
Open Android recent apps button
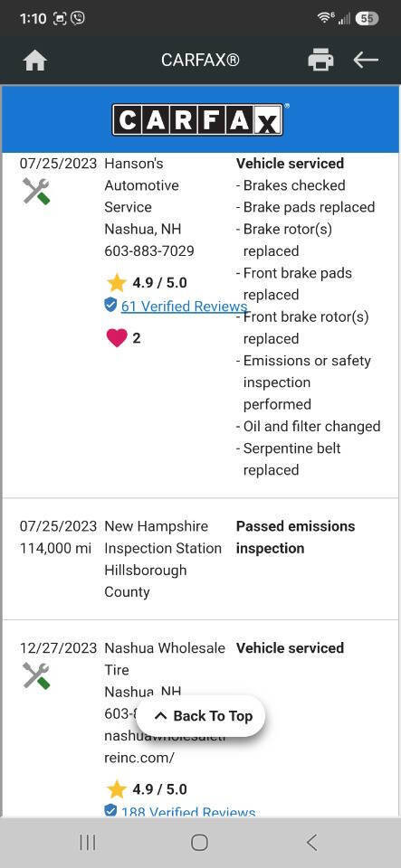tap(88, 843)
